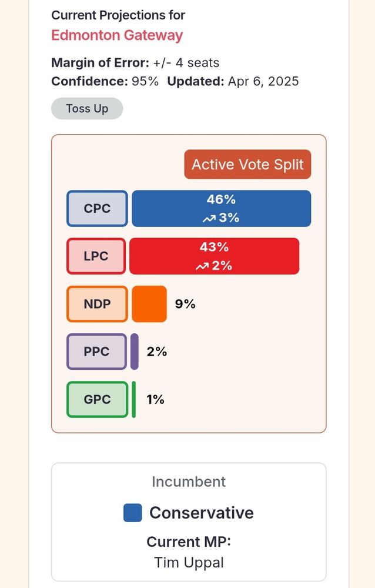Click the orange NDP bar
Image resolution: width=375 pixels, height=588 pixels.
(x=149, y=304)
